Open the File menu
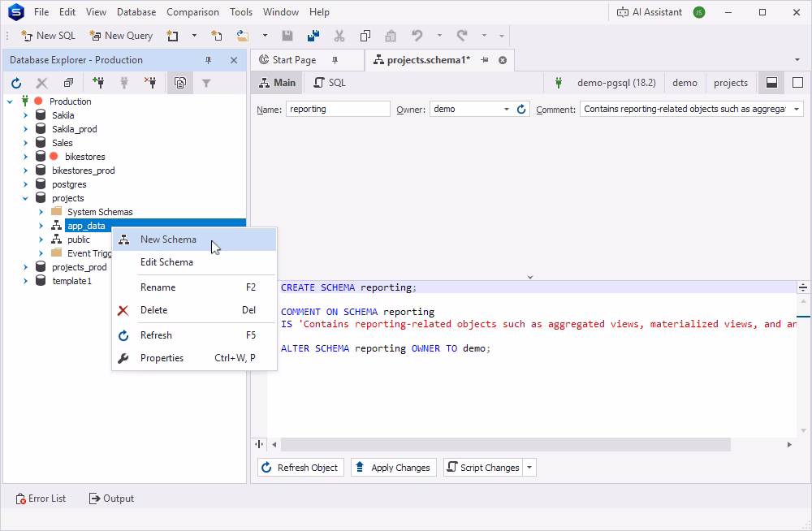 (x=41, y=12)
